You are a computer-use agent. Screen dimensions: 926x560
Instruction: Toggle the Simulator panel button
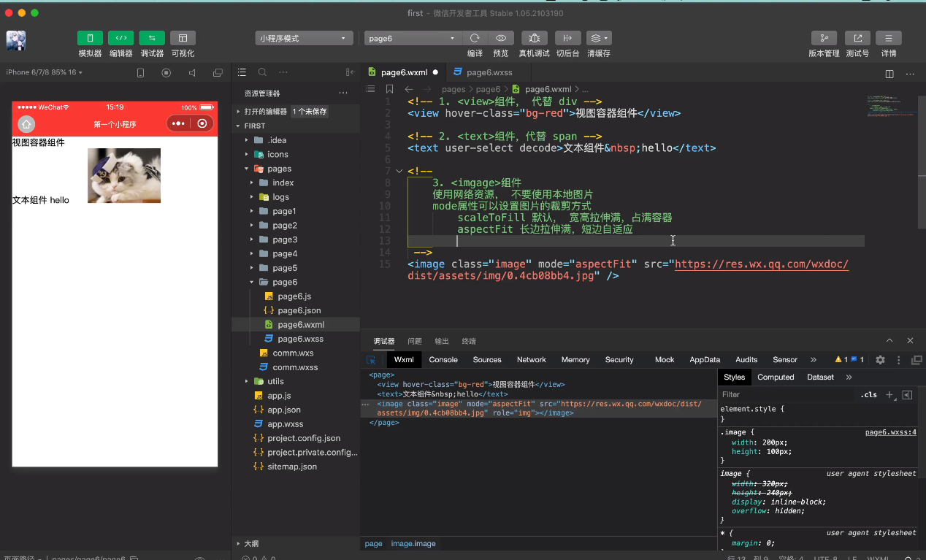pos(90,38)
